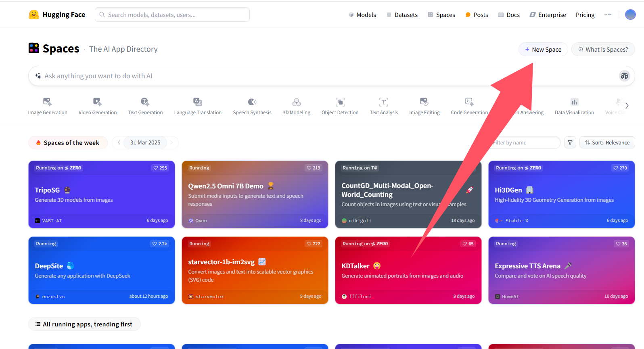The image size is (644, 349).
Task: Click the 31 Mar 2025 date label
Action: pyautogui.click(x=145, y=142)
